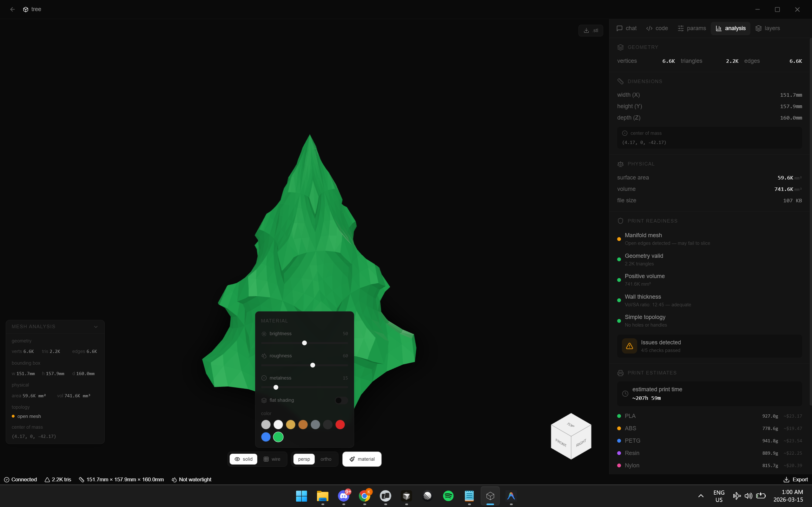The width and height of the screenshot is (812, 507).
Task: Download the model as .stl
Action: point(591,30)
